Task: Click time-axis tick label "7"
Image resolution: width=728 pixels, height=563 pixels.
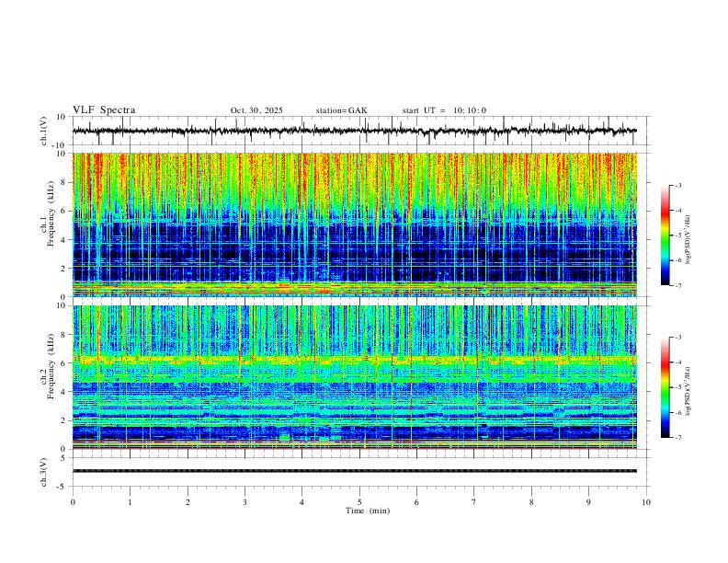Action: [474, 502]
